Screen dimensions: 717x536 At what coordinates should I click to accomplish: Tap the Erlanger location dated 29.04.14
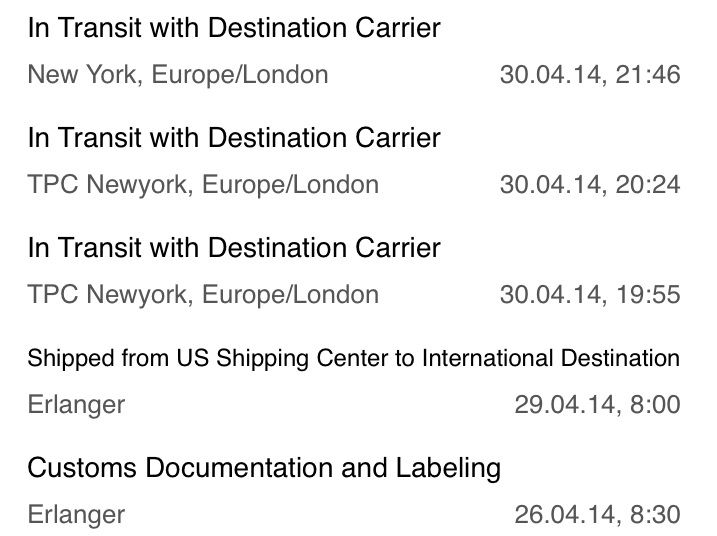pos(76,405)
